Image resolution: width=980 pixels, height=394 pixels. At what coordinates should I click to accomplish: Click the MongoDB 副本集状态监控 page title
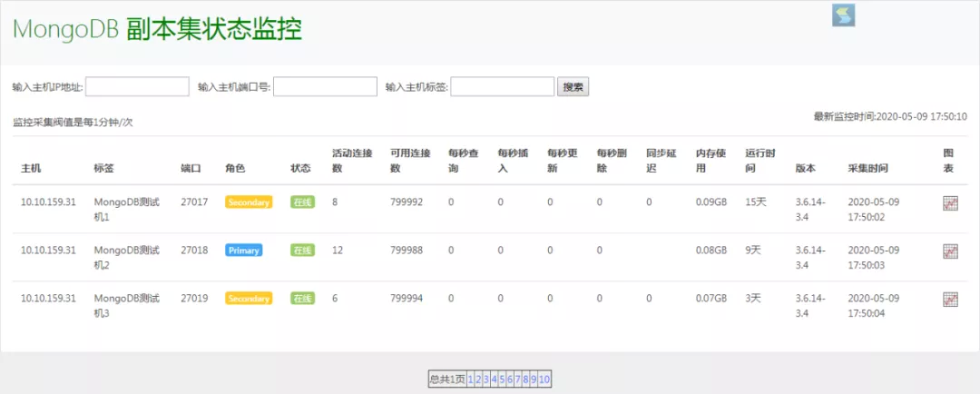[x=157, y=29]
